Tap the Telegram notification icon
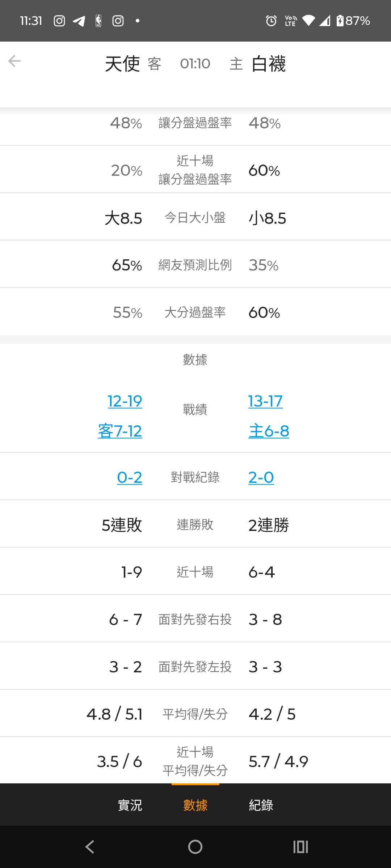Screen dimensions: 391x868 click(x=79, y=21)
